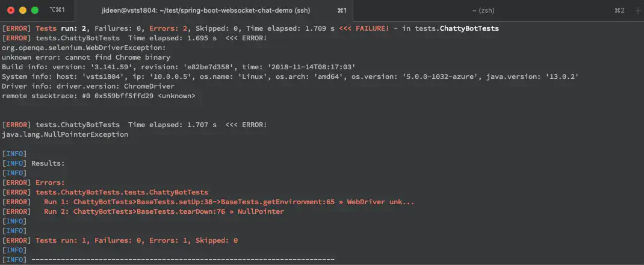Click the 'Results:' info line
Viewport: 644px width, 265px height.
point(33,163)
